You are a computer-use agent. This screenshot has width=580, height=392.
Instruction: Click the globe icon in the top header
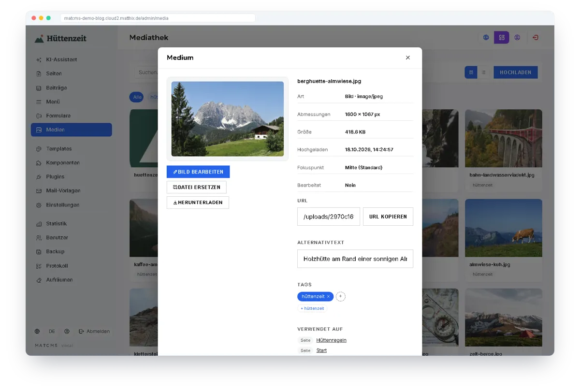(486, 37)
